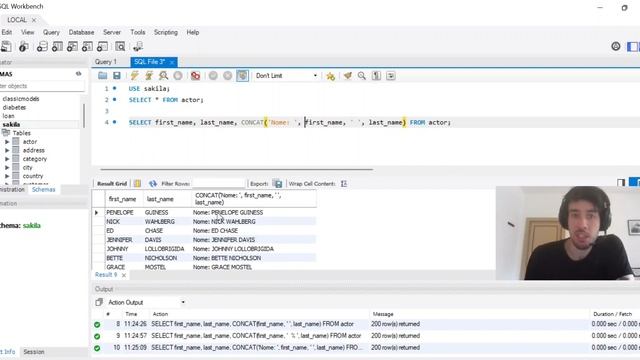
Task: Search table data toolbar icon
Action: tap(120, 47)
